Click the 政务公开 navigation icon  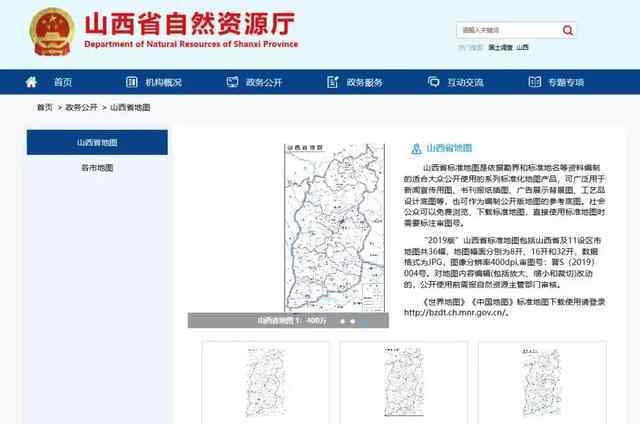pos(232,82)
